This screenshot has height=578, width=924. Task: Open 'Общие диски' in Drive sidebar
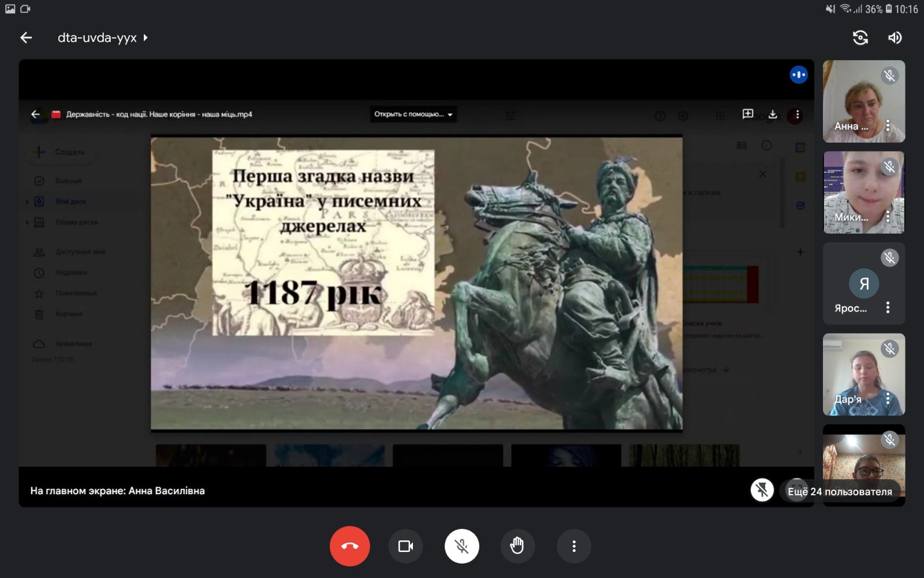(x=76, y=222)
